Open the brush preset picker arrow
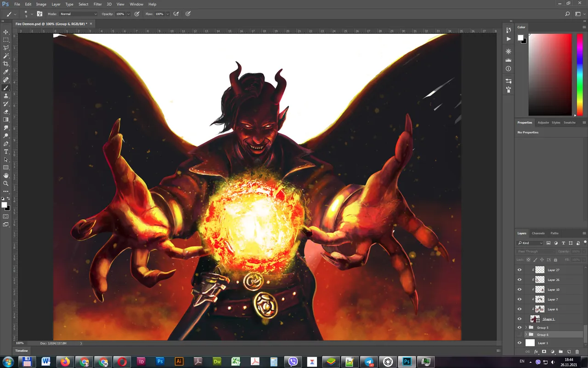 32,14
